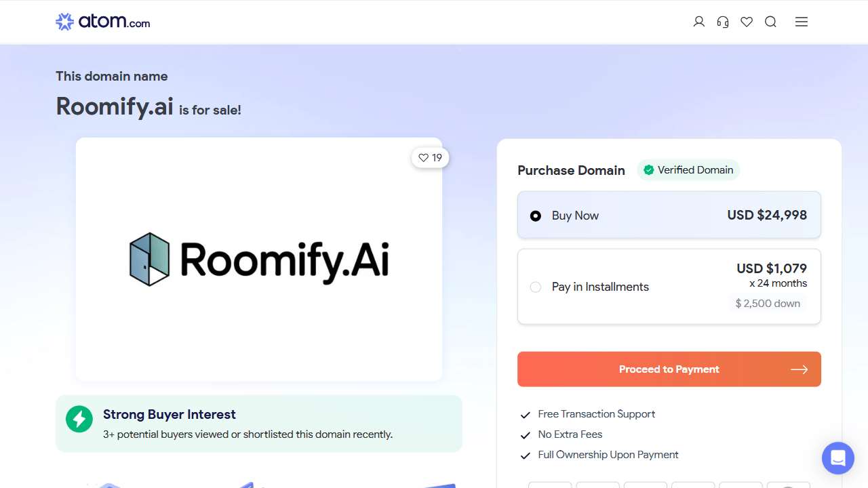Toggle the shortlist heart with 19 count
The width and height of the screenshot is (868, 488).
pos(430,157)
